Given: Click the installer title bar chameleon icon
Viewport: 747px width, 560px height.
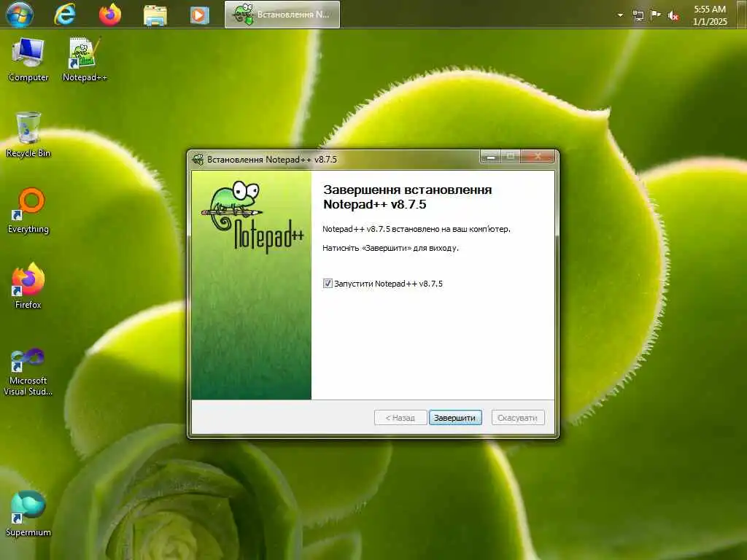Looking at the screenshot, I should pyautogui.click(x=198, y=159).
